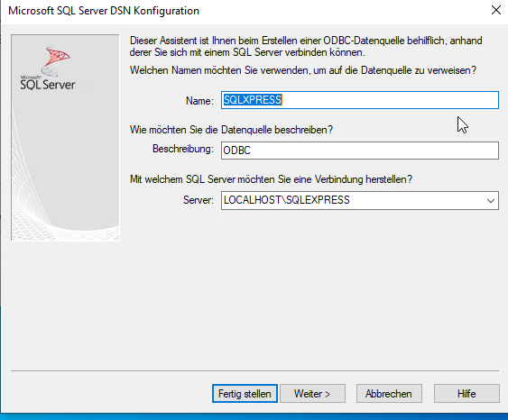508x420 pixels.
Task: Click the white wave graphic in left panel
Action: (65, 201)
